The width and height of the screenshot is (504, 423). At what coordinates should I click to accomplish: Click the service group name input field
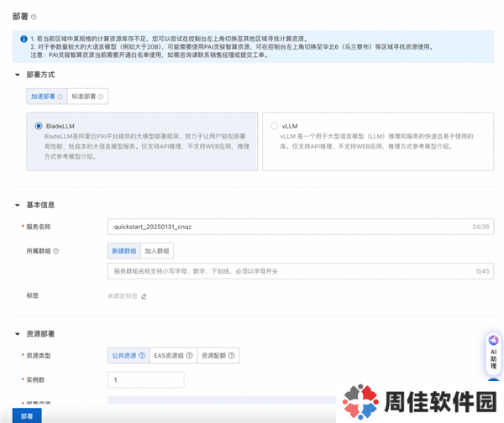(x=301, y=271)
